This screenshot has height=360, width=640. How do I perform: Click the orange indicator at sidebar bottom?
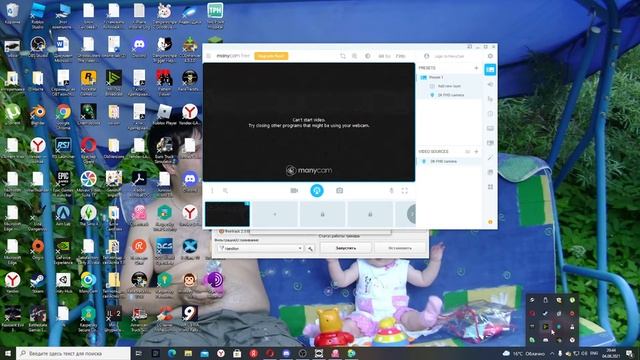(490, 222)
